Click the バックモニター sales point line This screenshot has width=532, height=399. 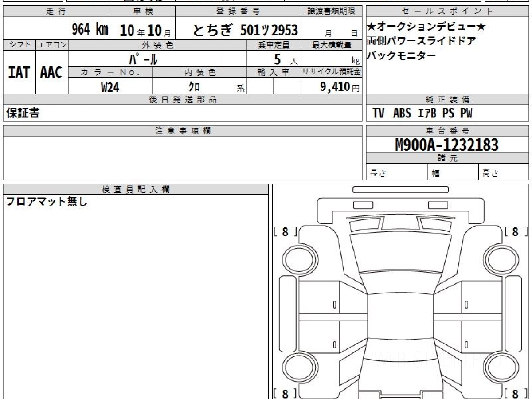[x=401, y=55]
